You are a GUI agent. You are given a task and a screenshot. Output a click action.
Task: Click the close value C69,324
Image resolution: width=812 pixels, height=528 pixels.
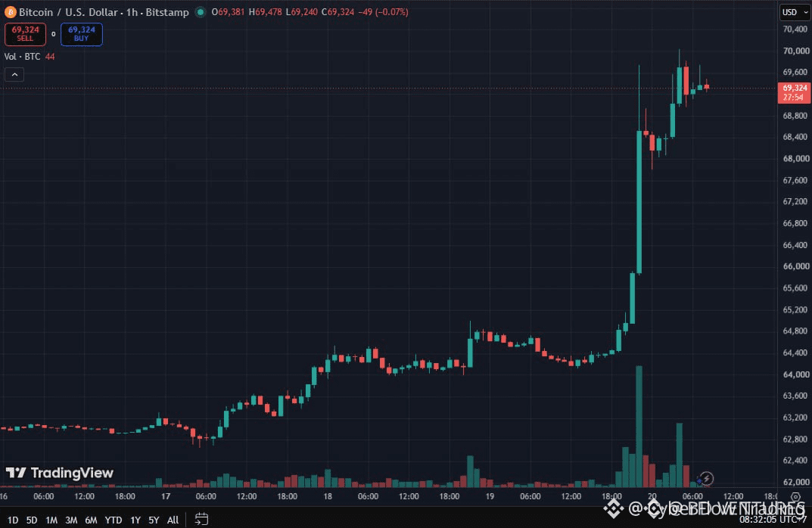pyautogui.click(x=338, y=12)
